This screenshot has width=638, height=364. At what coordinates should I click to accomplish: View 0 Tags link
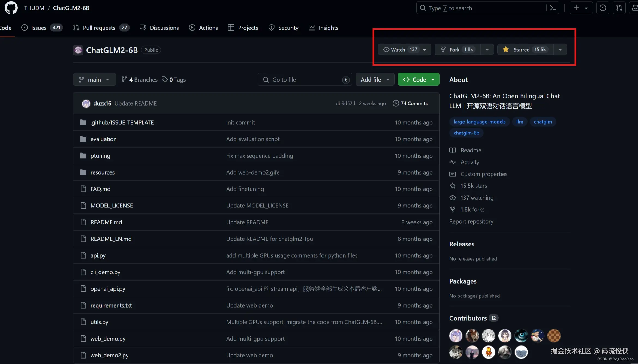(174, 79)
